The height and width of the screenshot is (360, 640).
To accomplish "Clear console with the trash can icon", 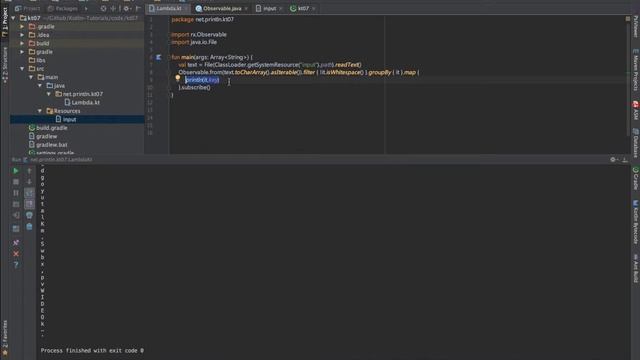I will click(29, 227).
